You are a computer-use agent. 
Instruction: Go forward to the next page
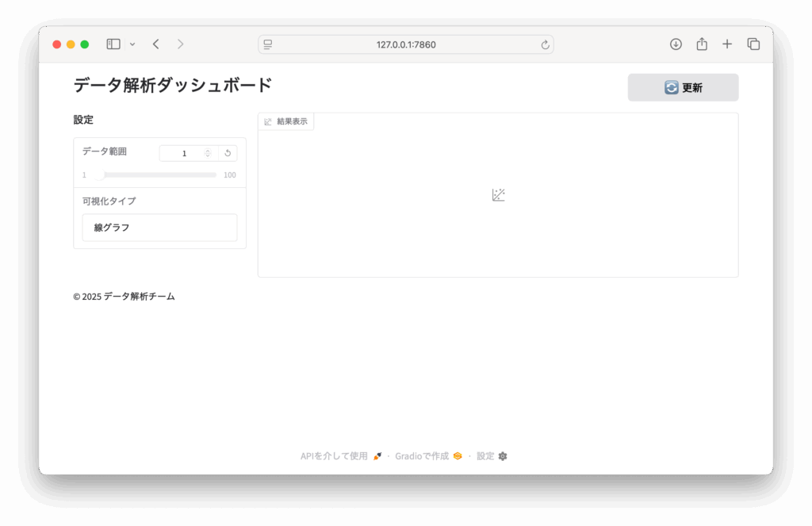tap(180, 44)
